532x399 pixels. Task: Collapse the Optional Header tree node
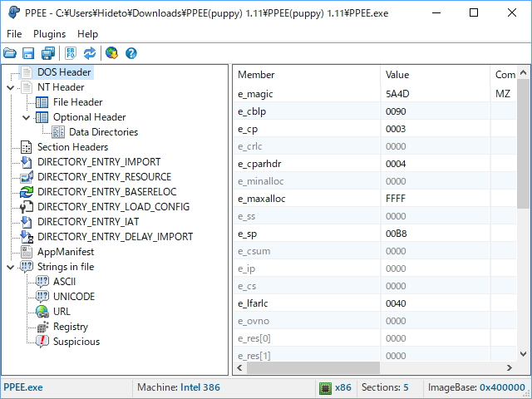coord(27,117)
